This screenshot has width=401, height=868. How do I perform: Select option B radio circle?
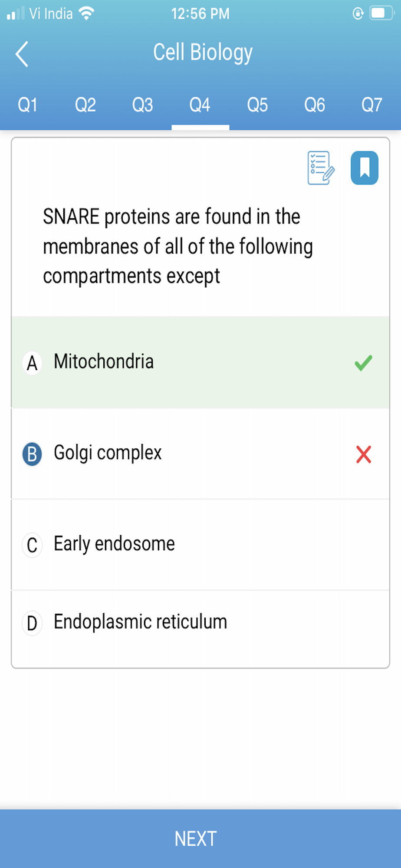pos(32,454)
